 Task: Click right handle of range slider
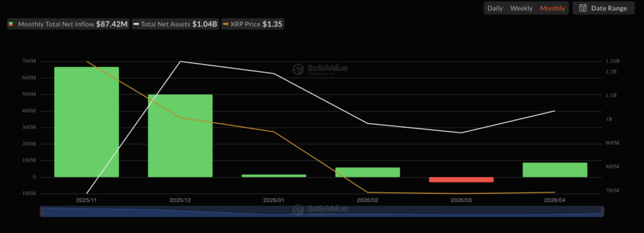pyautogui.click(x=602, y=212)
